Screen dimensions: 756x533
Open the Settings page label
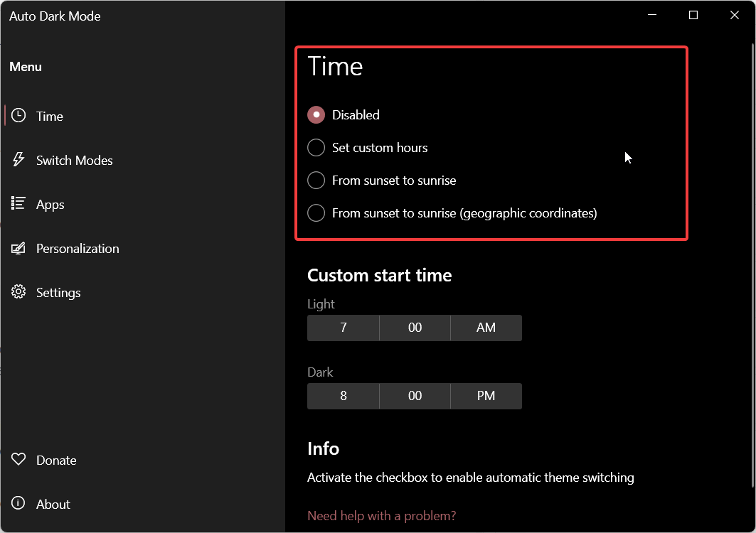tap(58, 293)
